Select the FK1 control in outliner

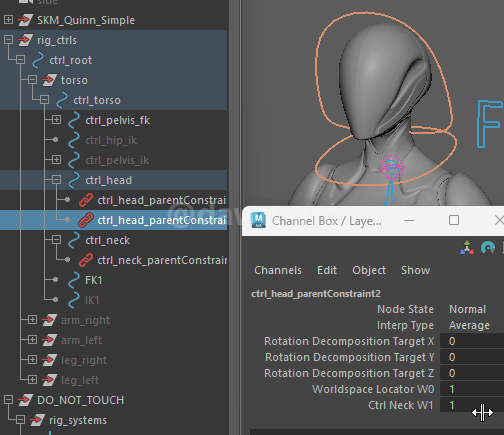click(94, 280)
